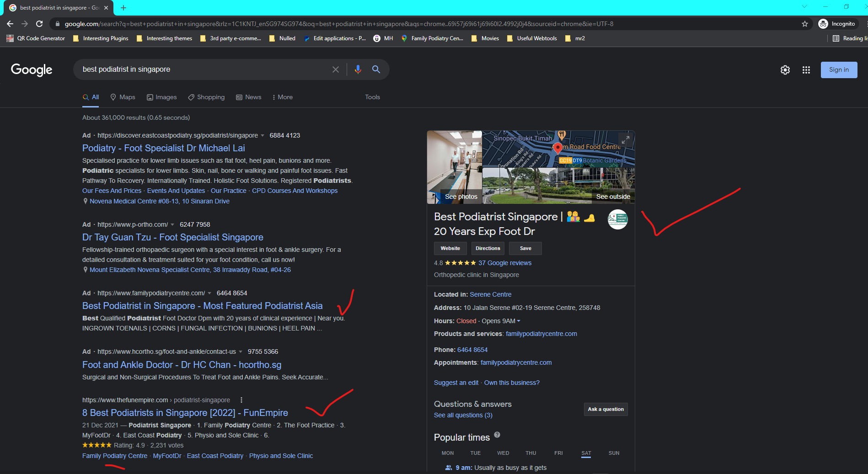The width and height of the screenshot is (868, 474).
Task: Select SAT in Popular times
Action: pyautogui.click(x=586, y=453)
